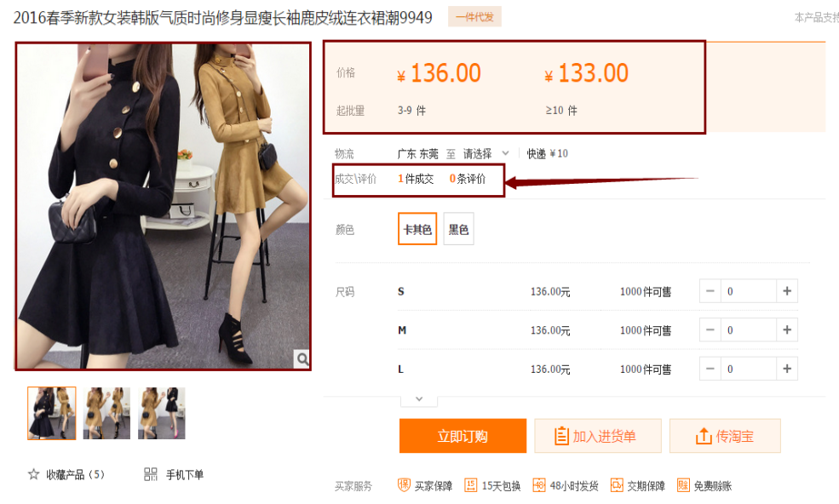The width and height of the screenshot is (839, 504).
Task: Click the magnifier zoom icon on product image
Action: pyautogui.click(x=302, y=359)
